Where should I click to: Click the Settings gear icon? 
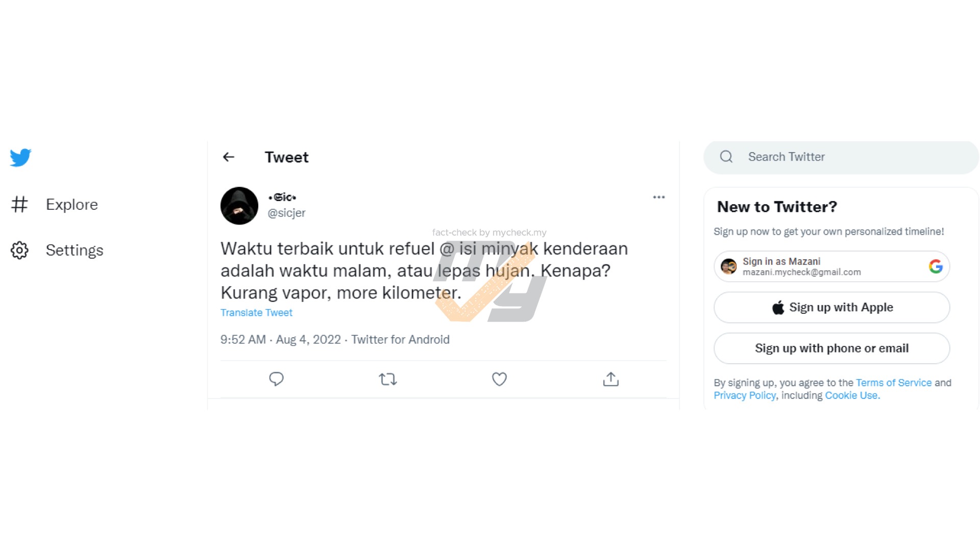(x=19, y=250)
